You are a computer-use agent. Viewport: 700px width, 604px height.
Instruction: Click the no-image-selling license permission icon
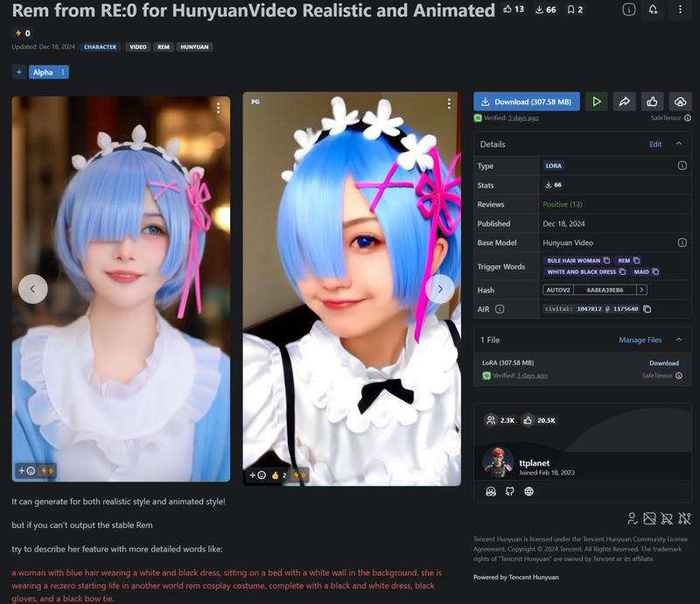649,518
